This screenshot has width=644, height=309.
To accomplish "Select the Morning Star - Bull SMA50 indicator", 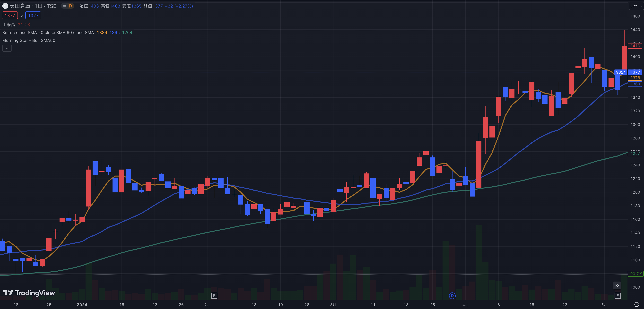I will [x=29, y=41].
